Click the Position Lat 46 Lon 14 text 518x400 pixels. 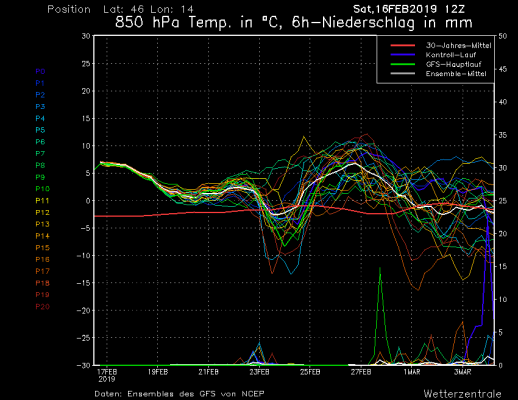120,9
